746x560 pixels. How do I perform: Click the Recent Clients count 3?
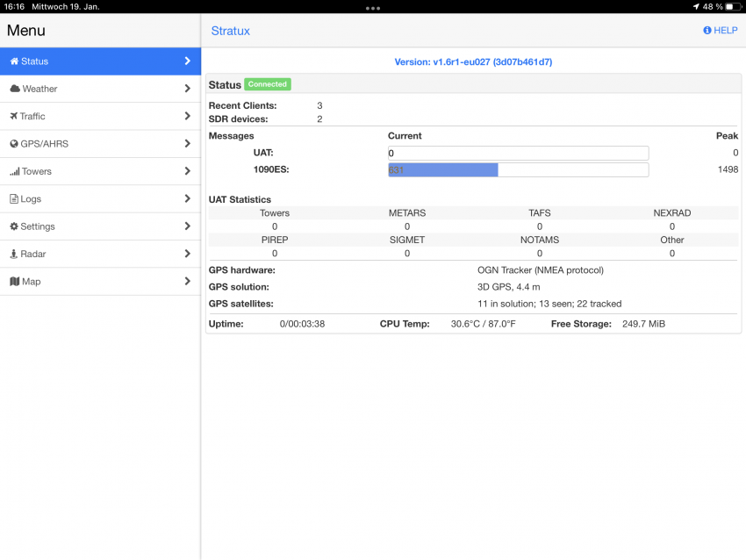pos(319,105)
